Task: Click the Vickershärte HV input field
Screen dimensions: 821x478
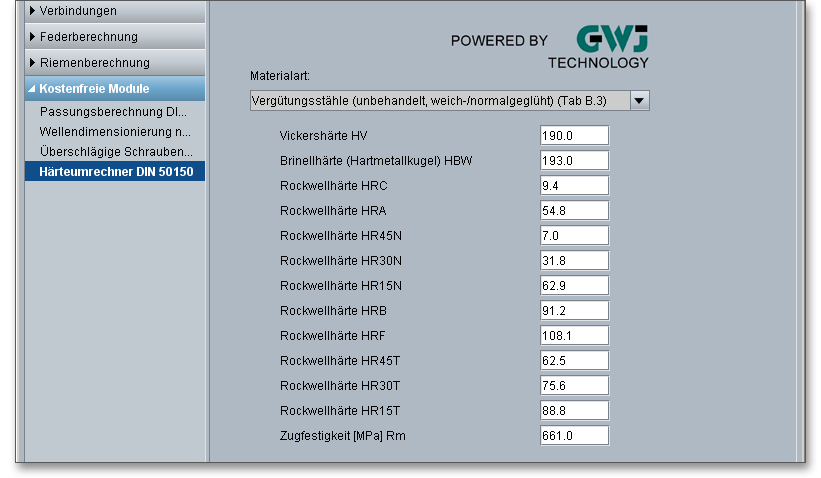Action: click(x=574, y=136)
